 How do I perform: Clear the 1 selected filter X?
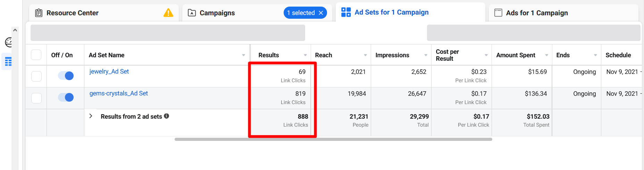tap(321, 13)
